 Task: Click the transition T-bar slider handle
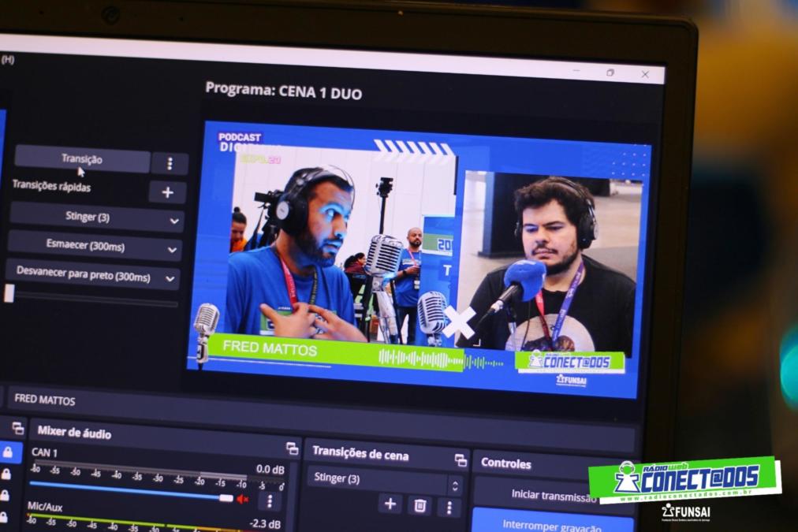[9, 293]
